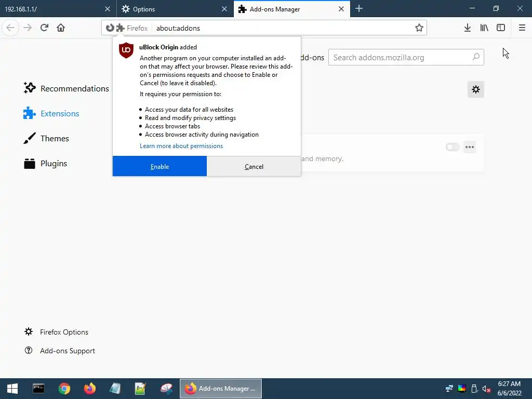Open the Windows Start menu
Screen dimensions: 532x399
pyautogui.click(x=12, y=389)
